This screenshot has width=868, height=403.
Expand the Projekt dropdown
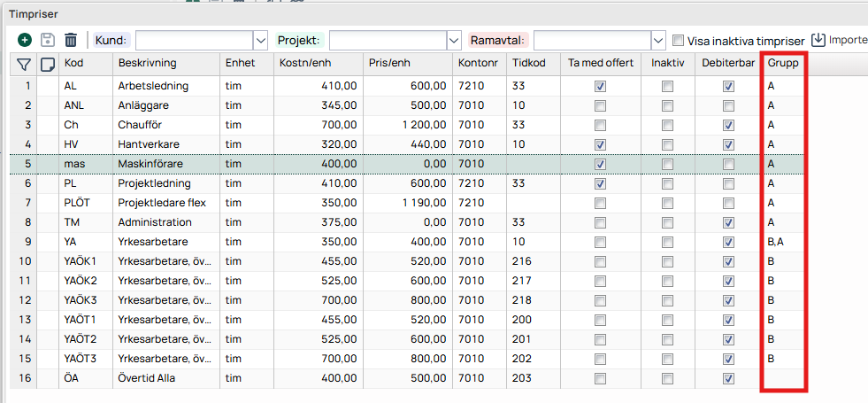click(x=454, y=40)
